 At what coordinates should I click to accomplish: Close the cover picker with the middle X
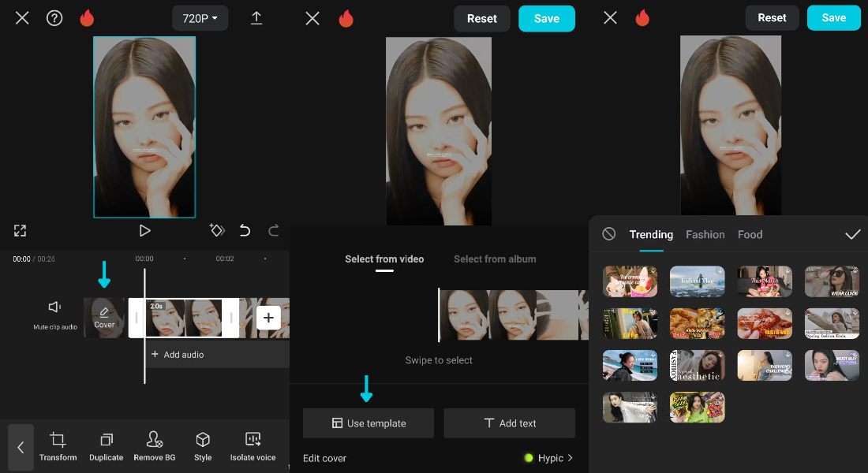312,19
